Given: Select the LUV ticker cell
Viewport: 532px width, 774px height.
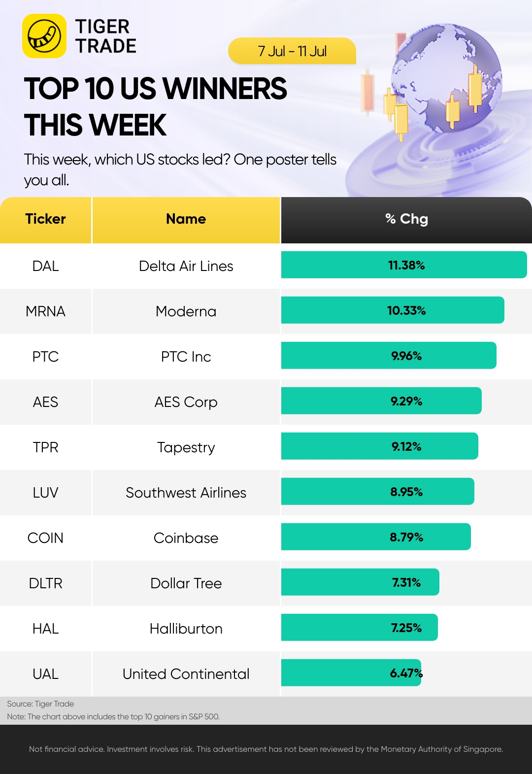Looking at the screenshot, I should point(45,493).
